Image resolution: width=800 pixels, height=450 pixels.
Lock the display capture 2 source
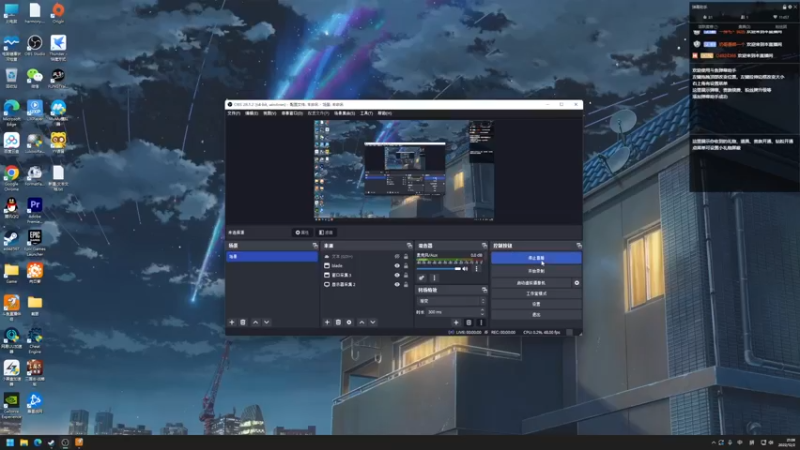406,284
